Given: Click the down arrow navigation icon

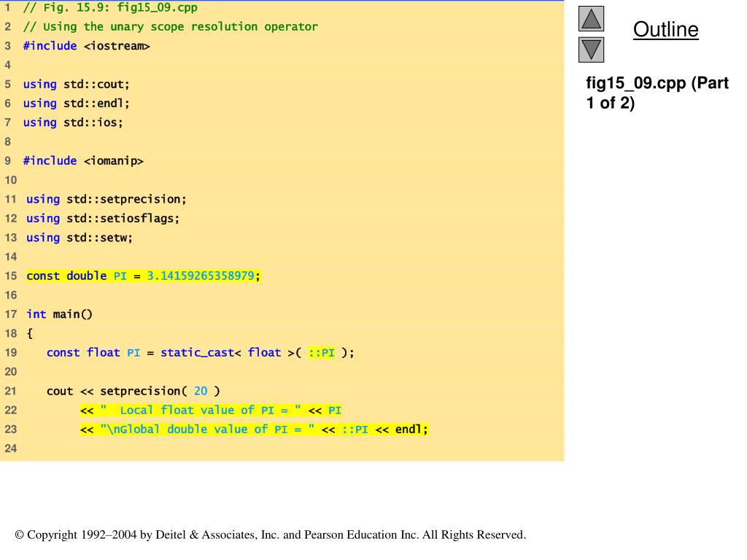Looking at the screenshot, I should pos(591,50).
